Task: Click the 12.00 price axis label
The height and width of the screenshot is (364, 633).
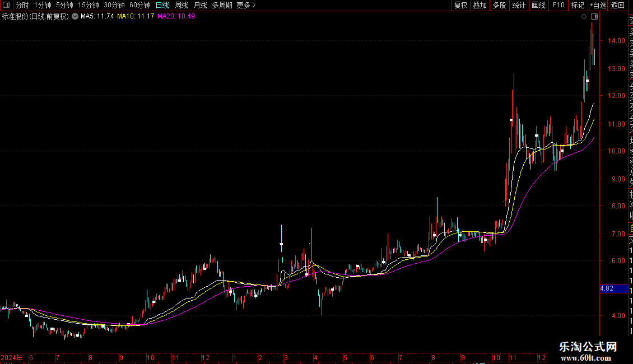Action: coord(616,96)
